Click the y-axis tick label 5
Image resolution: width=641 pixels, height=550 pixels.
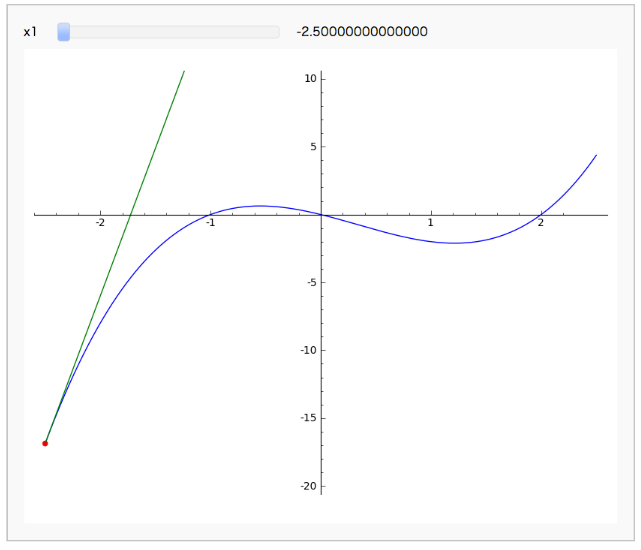(x=313, y=146)
